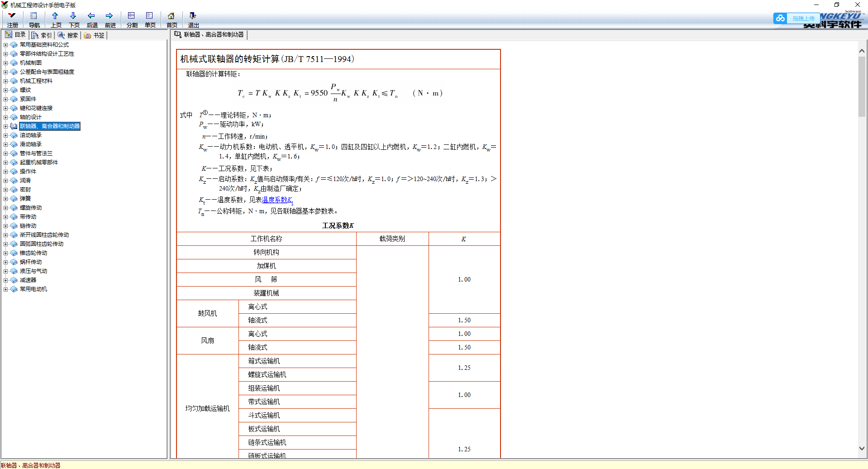The width and height of the screenshot is (868, 469).
Task: Select 蜗杆传动 in the tree
Action: pyautogui.click(x=31, y=262)
